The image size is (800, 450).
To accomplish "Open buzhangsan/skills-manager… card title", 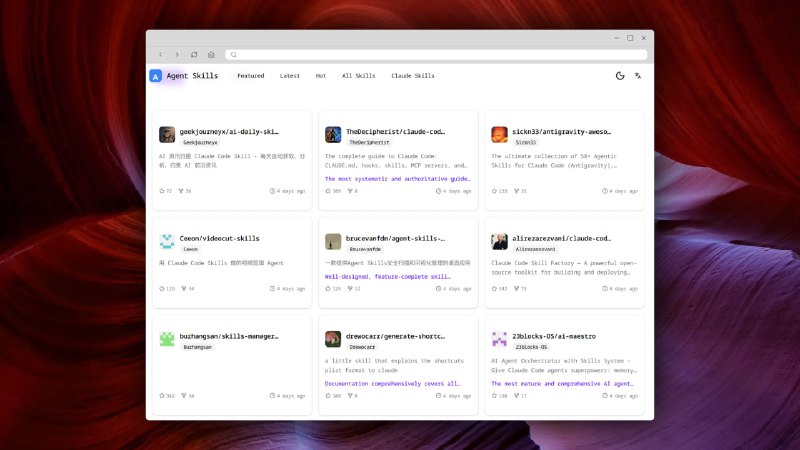I will pos(229,336).
